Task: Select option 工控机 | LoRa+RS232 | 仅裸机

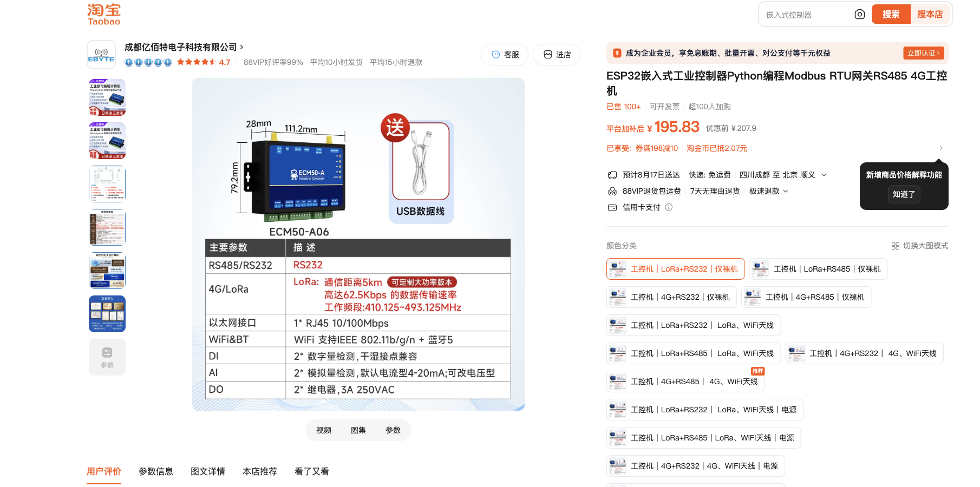Action: [x=675, y=269]
